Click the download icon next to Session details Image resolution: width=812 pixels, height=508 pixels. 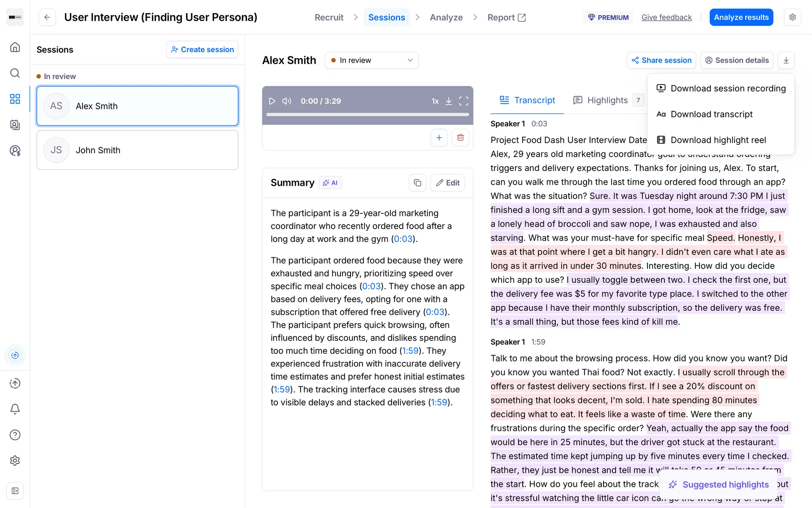(786, 60)
